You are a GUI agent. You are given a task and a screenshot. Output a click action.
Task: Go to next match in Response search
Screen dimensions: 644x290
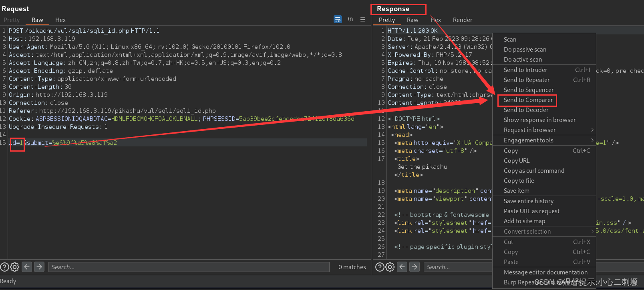click(415, 267)
